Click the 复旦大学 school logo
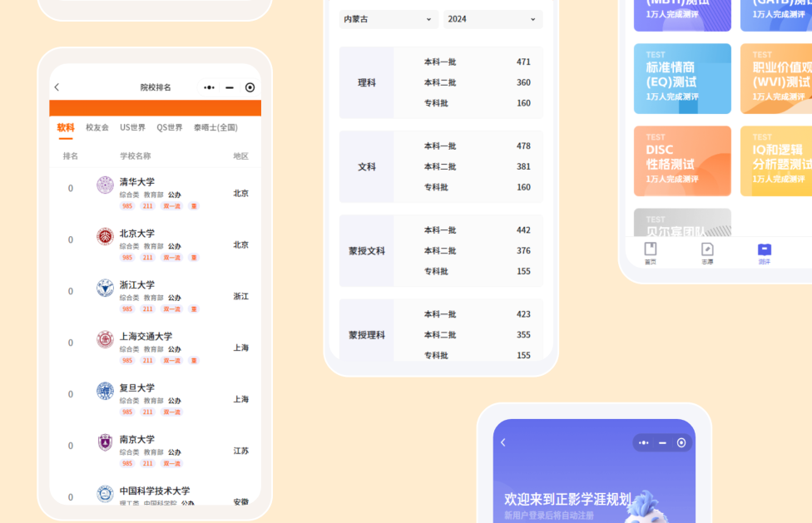 coord(105,391)
